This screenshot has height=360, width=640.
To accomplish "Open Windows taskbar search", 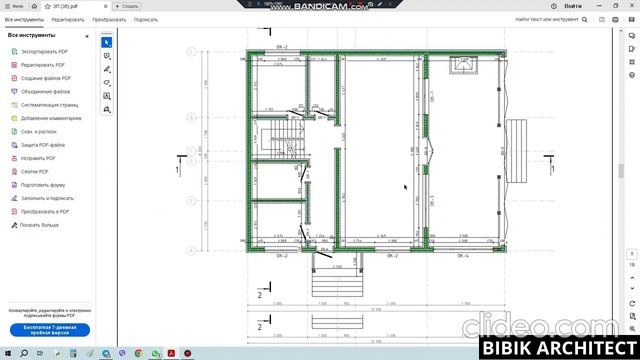I will tap(24, 353).
